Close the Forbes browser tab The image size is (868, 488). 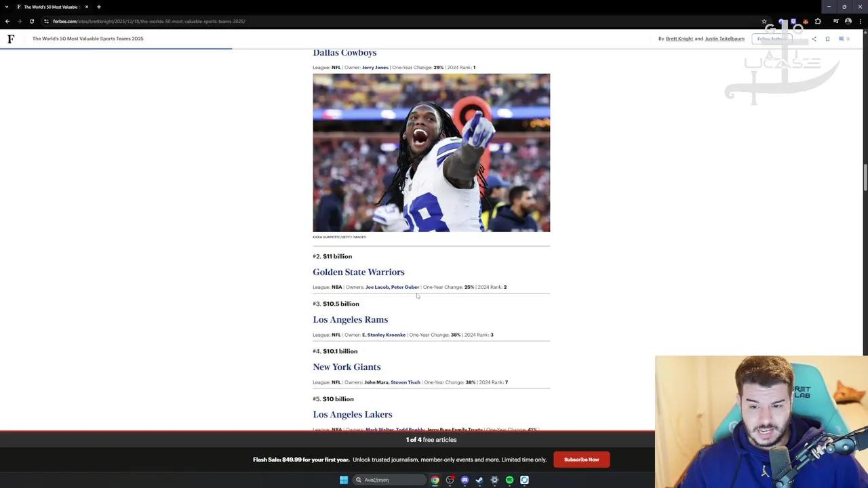[86, 7]
